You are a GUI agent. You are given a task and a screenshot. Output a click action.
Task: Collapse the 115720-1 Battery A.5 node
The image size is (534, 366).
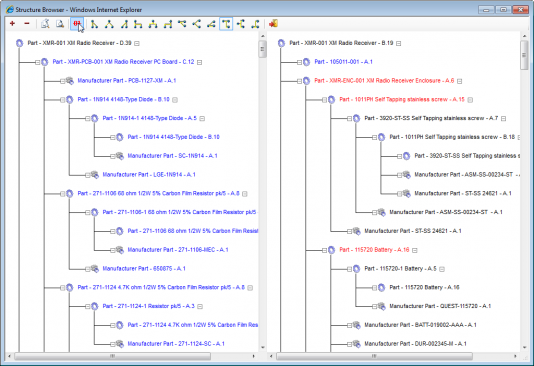tap(349, 269)
